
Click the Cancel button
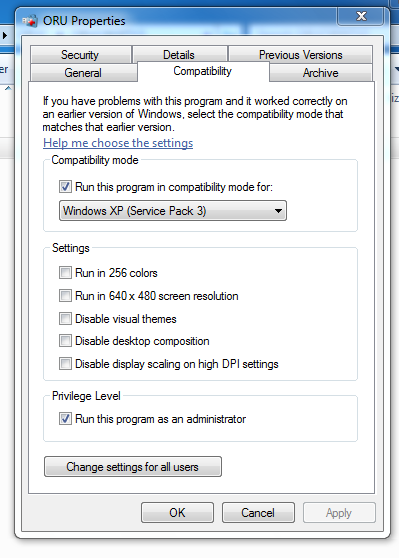[x=258, y=512]
